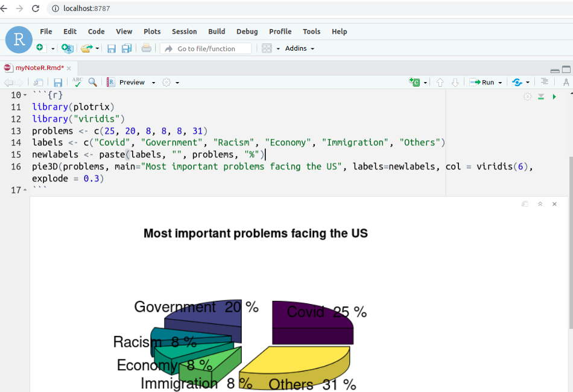The image size is (573, 392).
Task: Print the current document
Action: pyautogui.click(x=146, y=48)
